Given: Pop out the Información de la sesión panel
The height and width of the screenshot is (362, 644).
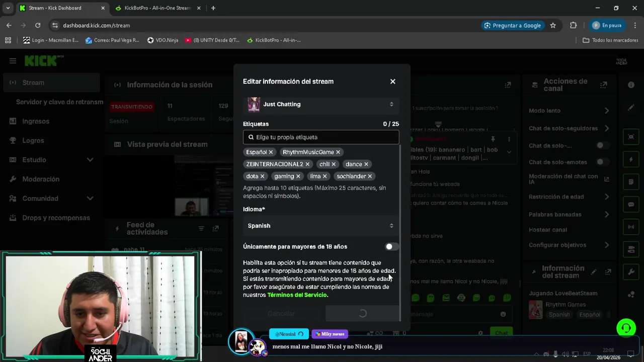Looking at the screenshot, I should [x=508, y=85].
